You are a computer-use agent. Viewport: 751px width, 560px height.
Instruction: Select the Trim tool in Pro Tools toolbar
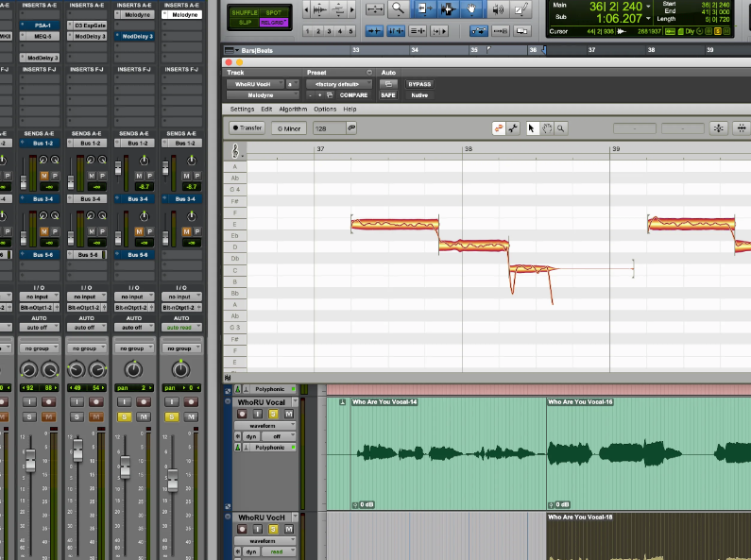point(423,9)
